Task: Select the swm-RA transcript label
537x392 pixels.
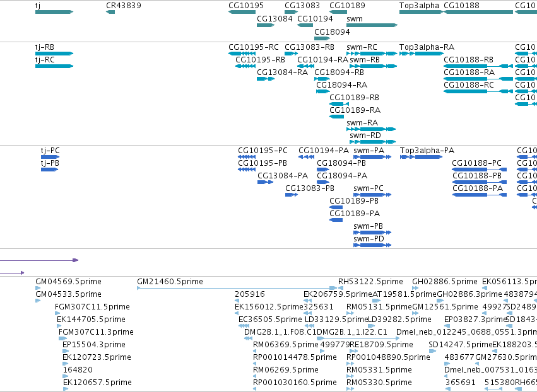Action: click(362, 123)
